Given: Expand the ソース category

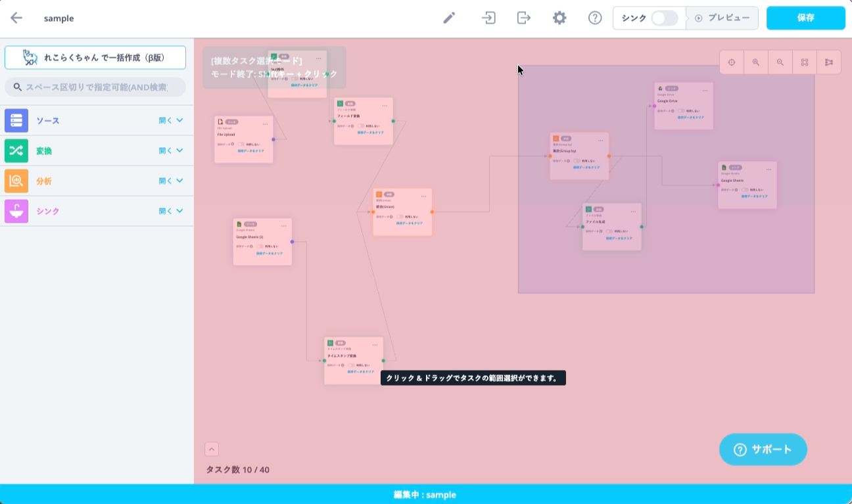Looking at the screenshot, I should point(171,121).
